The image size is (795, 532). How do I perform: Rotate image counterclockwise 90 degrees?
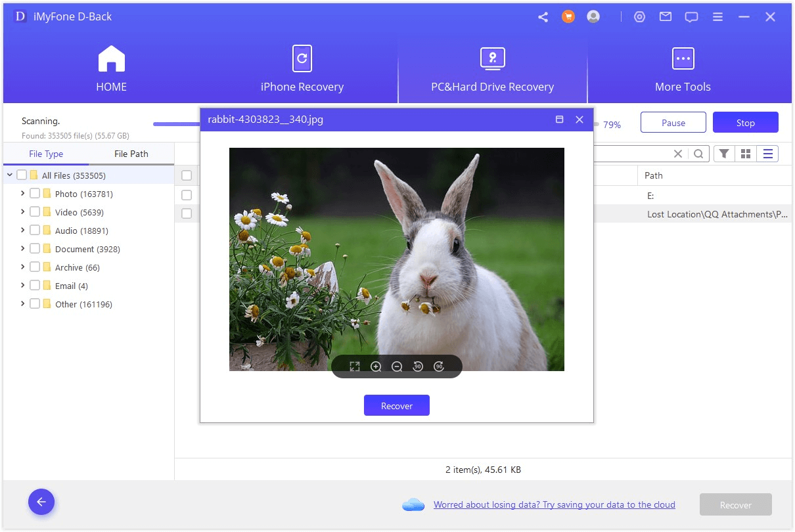(418, 367)
